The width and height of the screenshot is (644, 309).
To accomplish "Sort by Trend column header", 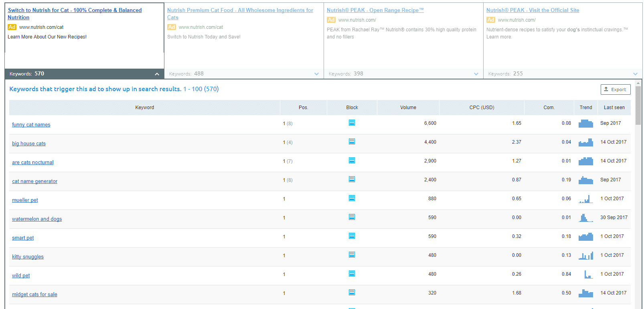I will tap(586, 108).
